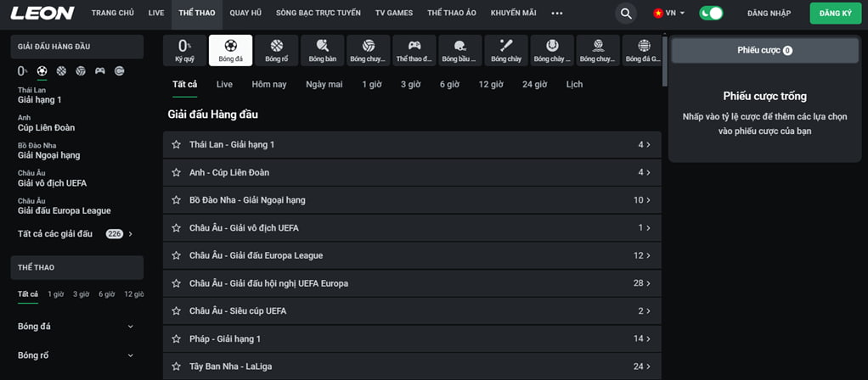Click the Đăng ký button

pyautogui.click(x=835, y=14)
